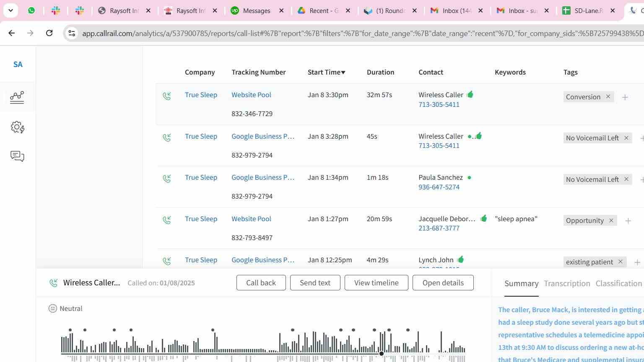644x362 pixels.
Task: Open the Transcription tab
Action: pyautogui.click(x=567, y=284)
